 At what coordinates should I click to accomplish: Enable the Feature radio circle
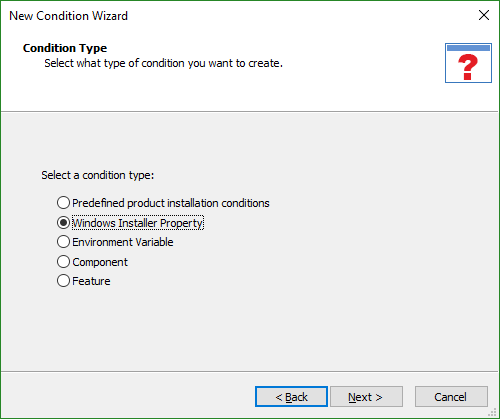[x=63, y=281]
